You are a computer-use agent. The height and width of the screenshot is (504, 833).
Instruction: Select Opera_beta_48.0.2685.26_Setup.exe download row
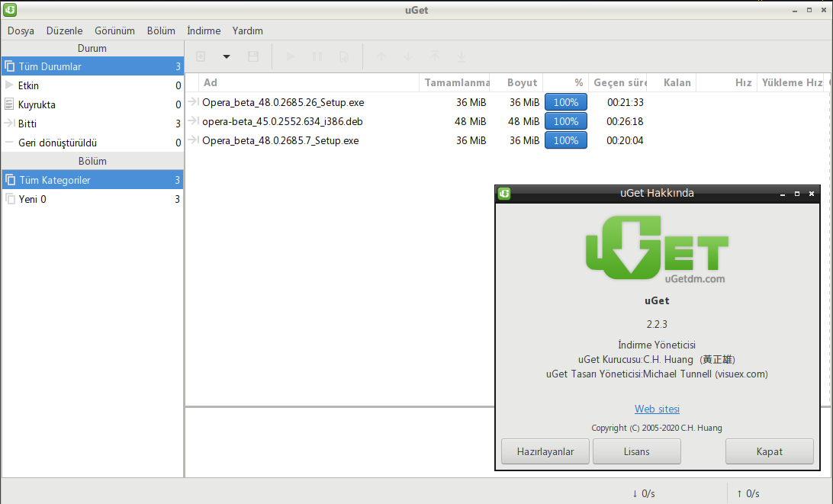pyautogui.click(x=507, y=102)
